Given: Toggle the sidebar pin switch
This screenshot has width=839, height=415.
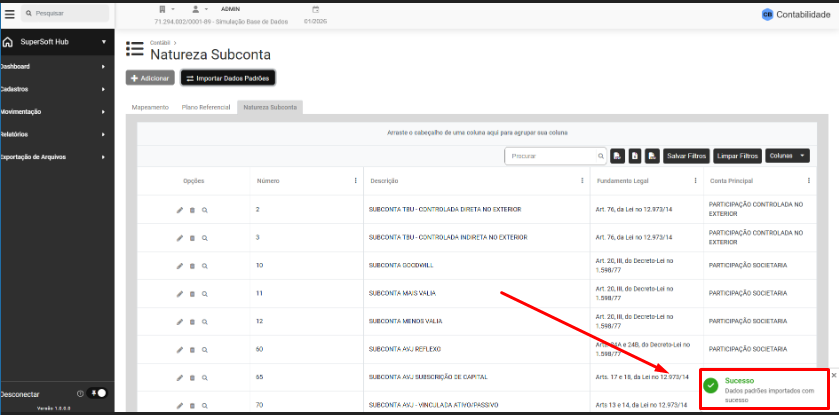Looking at the screenshot, I should pos(98,394).
